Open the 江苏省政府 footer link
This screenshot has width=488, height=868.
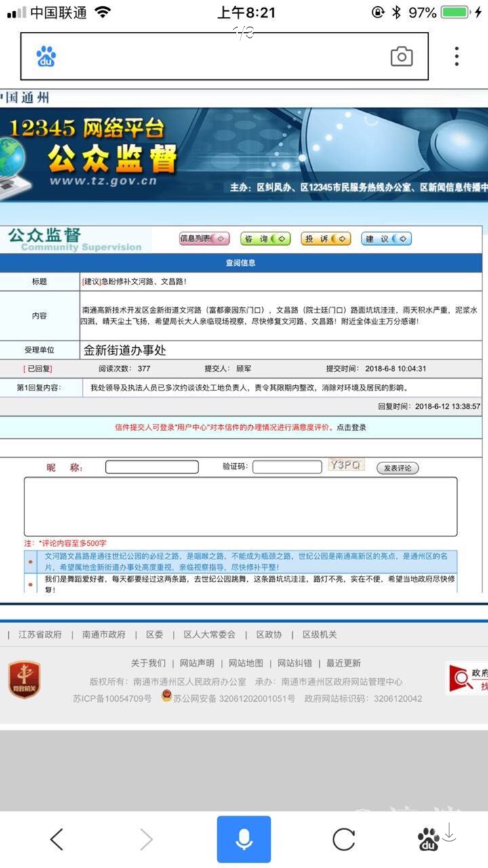pos(40,635)
